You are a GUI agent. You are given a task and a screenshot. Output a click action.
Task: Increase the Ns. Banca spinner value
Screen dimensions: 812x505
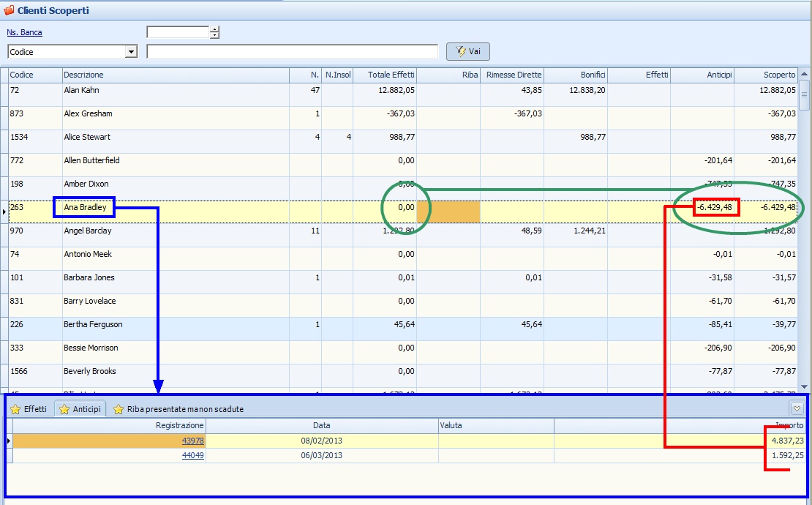click(214, 29)
